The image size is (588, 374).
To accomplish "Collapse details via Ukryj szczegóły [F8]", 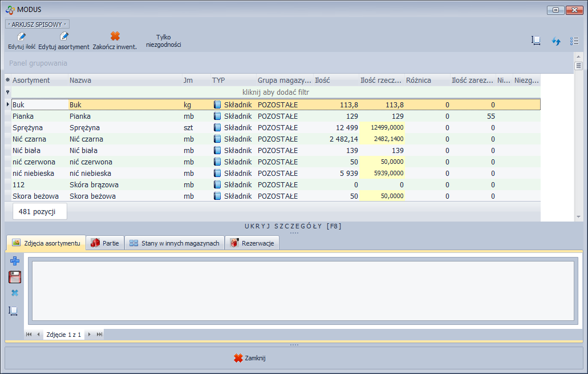I will click(x=293, y=226).
